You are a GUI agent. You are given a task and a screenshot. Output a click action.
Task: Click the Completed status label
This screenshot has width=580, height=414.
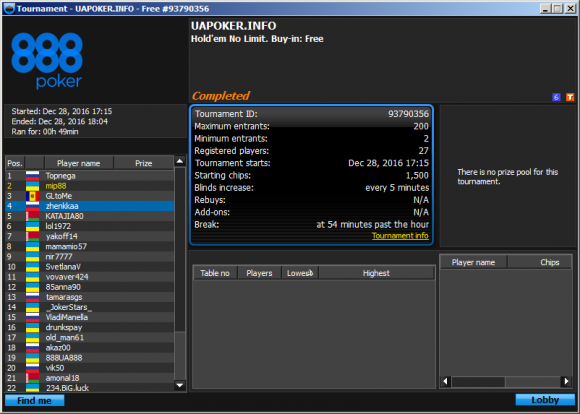tap(220, 96)
